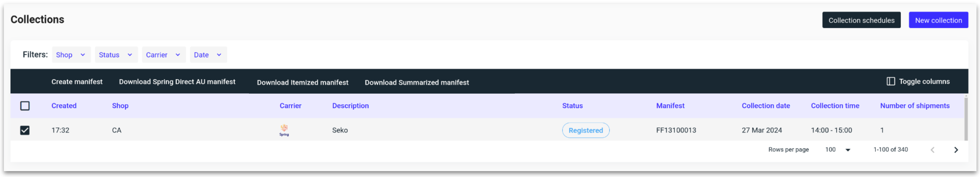Download Spring Direct AU manifest

177,82
